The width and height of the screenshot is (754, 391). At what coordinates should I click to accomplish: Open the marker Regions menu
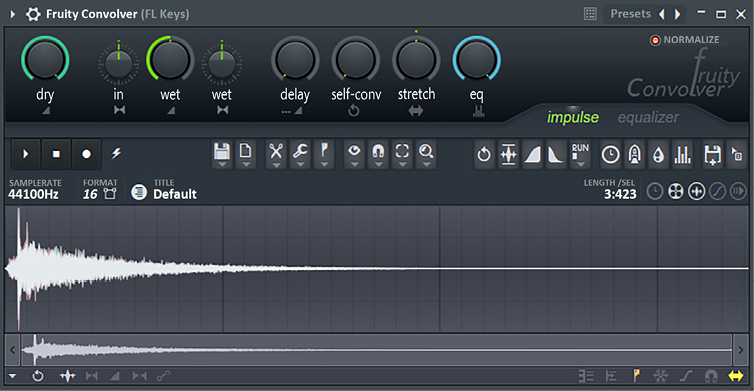pos(324,151)
